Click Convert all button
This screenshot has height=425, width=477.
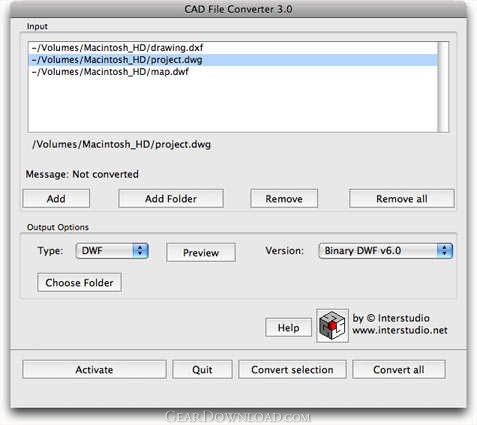(399, 370)
